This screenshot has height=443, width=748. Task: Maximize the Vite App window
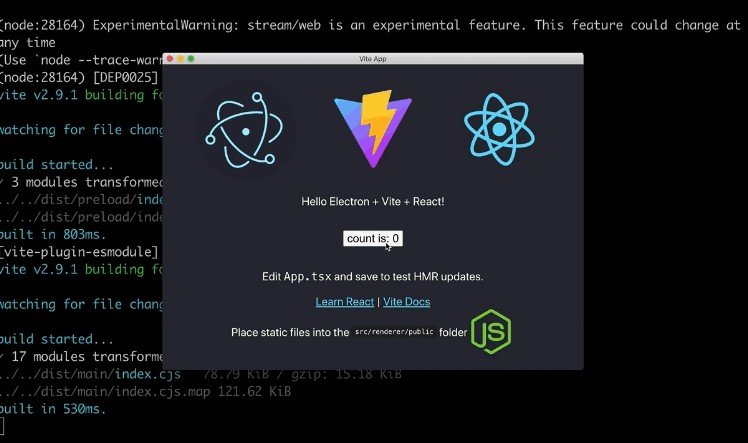coord(191,59)
